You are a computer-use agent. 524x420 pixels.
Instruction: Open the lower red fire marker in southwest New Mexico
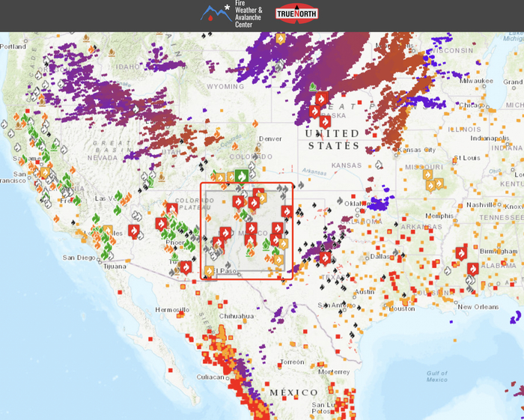point(219,243)
